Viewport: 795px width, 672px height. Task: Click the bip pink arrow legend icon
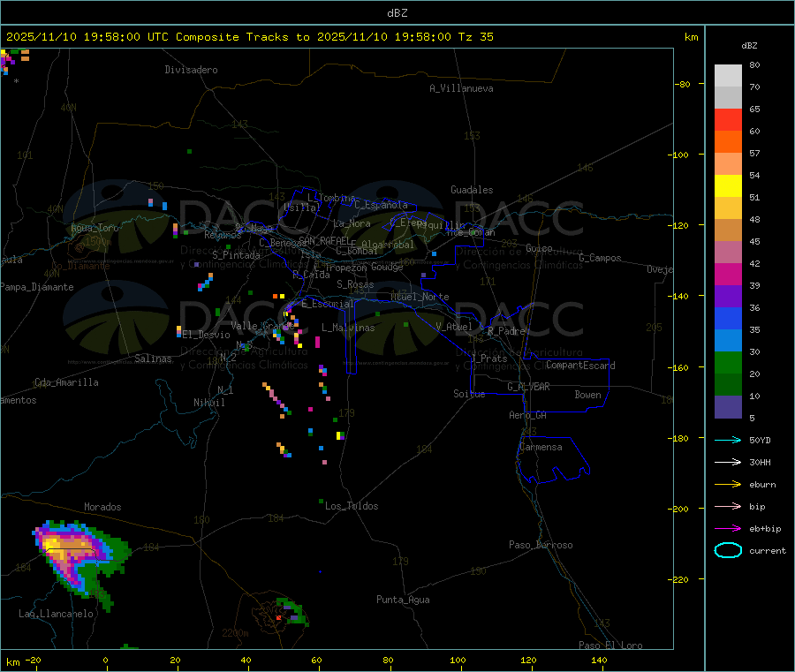[728, 506]
